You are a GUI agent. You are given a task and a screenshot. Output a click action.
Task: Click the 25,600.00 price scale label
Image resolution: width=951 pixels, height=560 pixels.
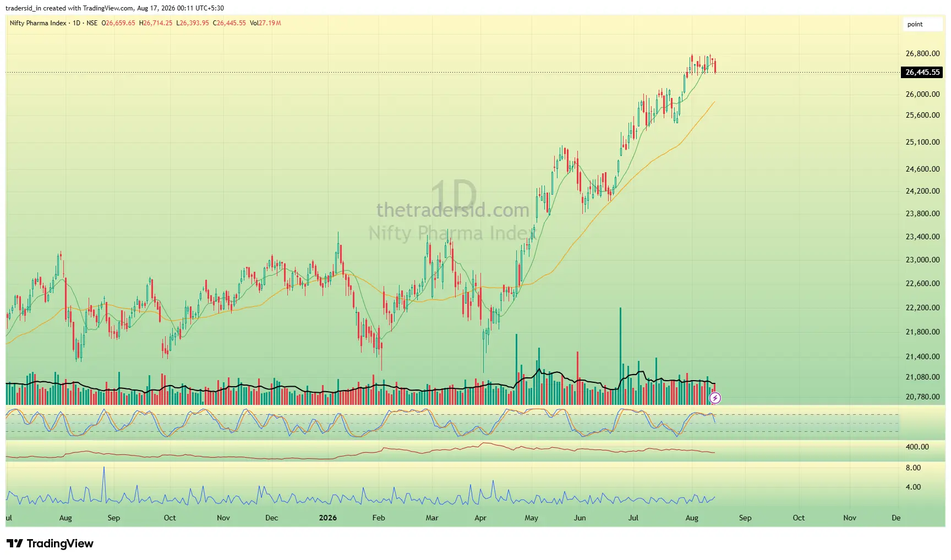point(922,116)
